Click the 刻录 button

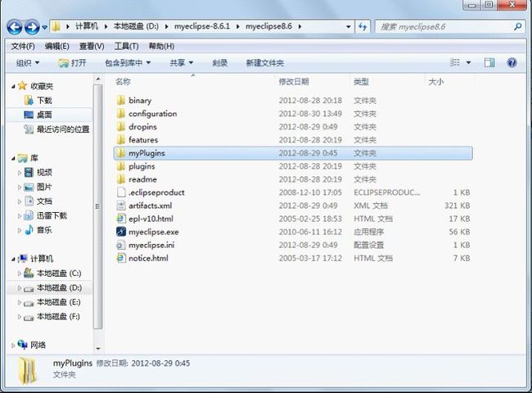(x=219, y=63)
